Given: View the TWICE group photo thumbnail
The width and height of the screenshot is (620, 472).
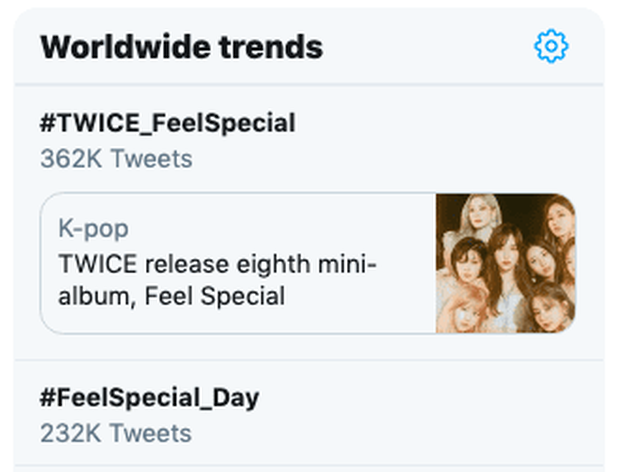Looking at the screenshot, I should [x=505, y=263].
